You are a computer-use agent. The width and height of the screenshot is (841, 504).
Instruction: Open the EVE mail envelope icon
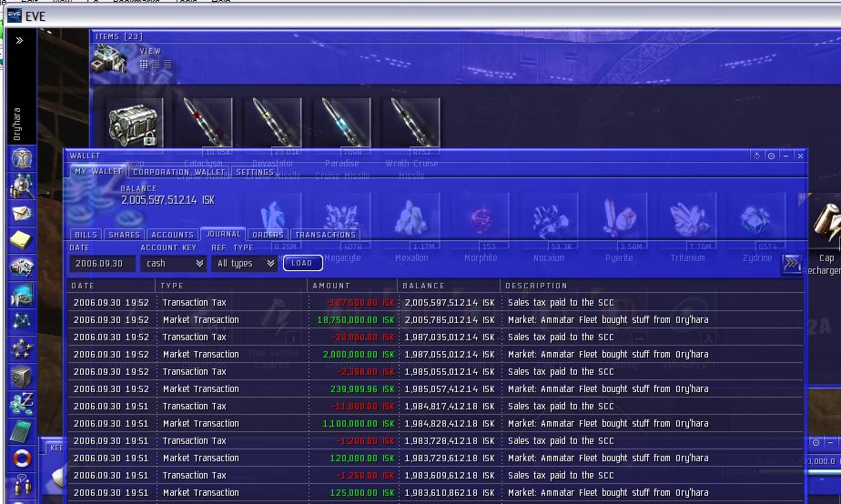tap(22, 213)
